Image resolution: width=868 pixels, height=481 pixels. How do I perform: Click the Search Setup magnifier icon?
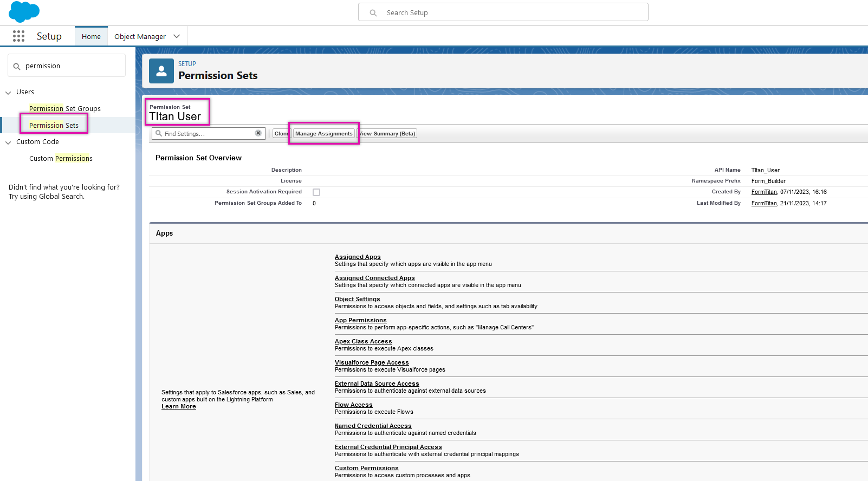coord(373,13)
